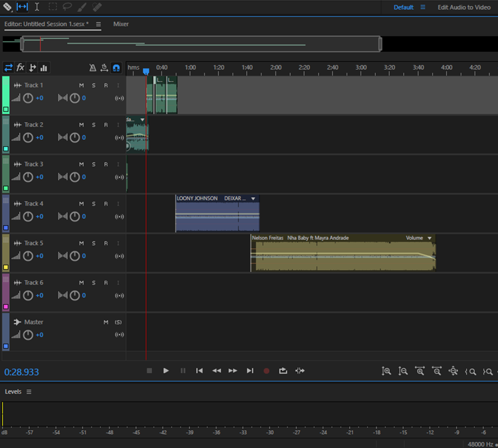
Task: Open the Volume dropdown on Nelson Freitas clip
Action: click(430, 238)
